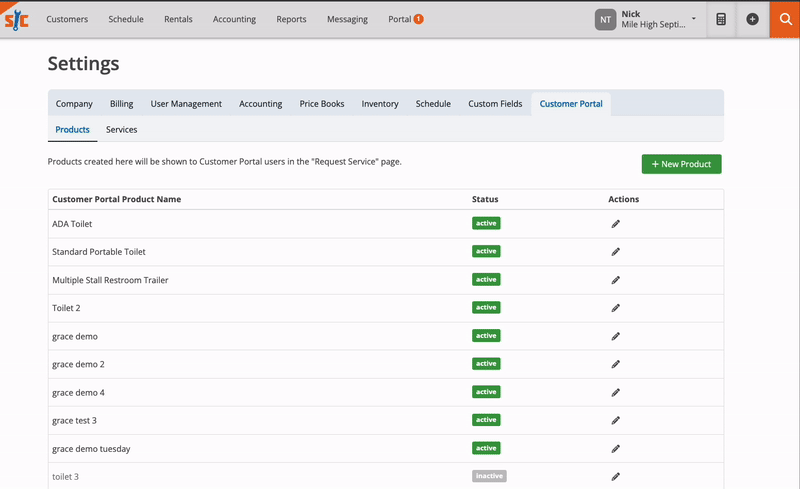Switch to the Price Books tab
This screenshot has height=489, width=800.
(x=321, y=104)
